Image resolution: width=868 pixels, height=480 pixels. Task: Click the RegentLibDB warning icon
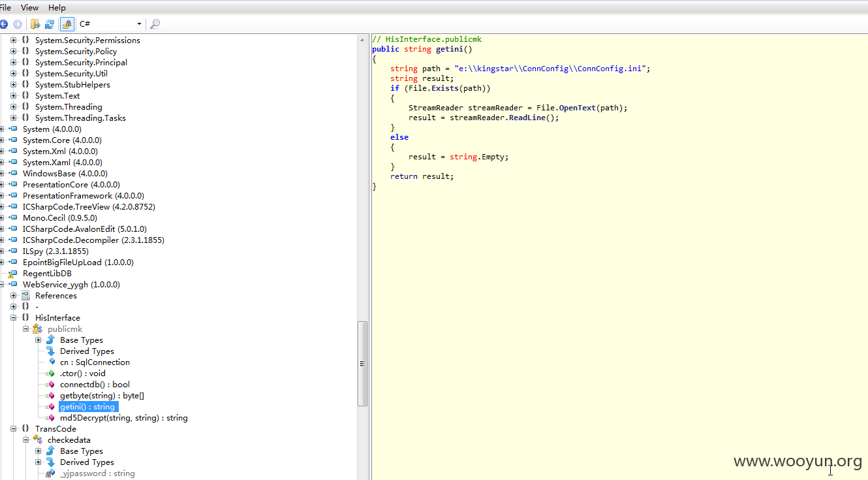pos(12,274)
